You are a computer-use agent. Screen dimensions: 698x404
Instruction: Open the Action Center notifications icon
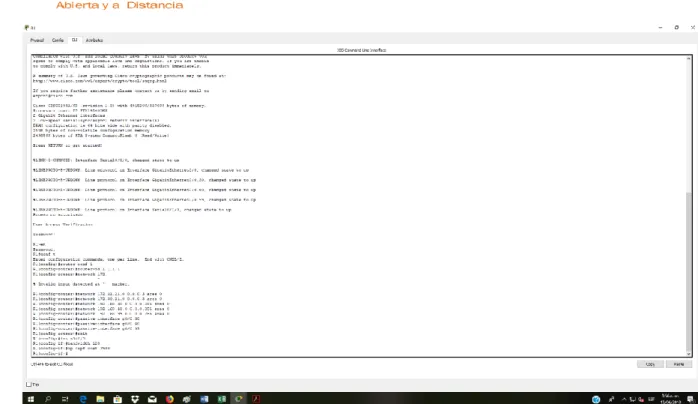tap(690, 399)
